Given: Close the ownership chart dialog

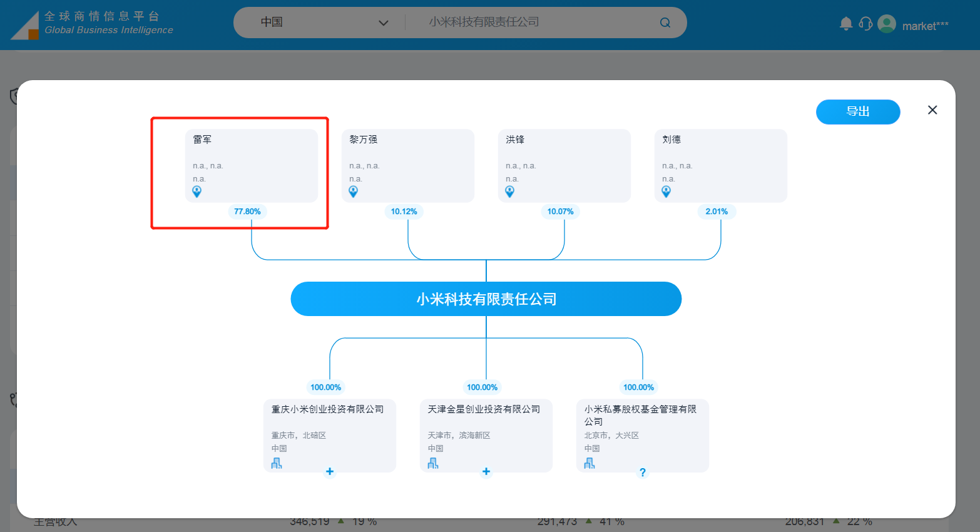Looking at the screenshot, I should tap(932, 110).
